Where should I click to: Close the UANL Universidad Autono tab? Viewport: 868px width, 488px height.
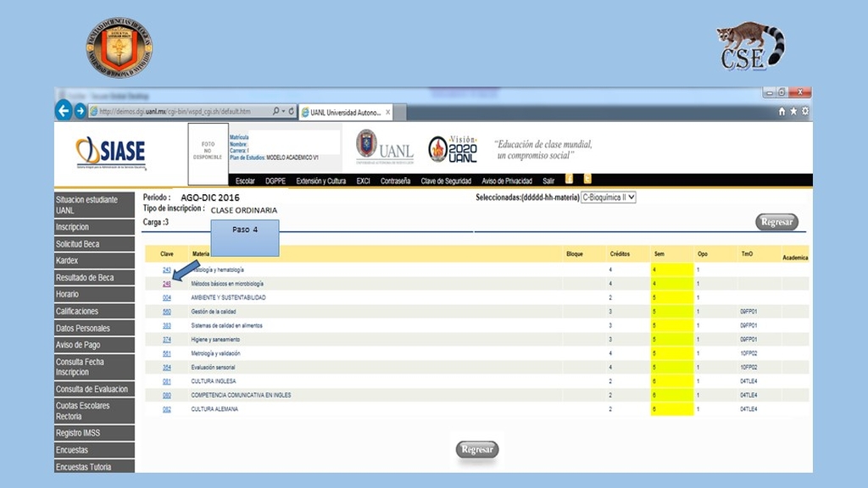(388, 113)
